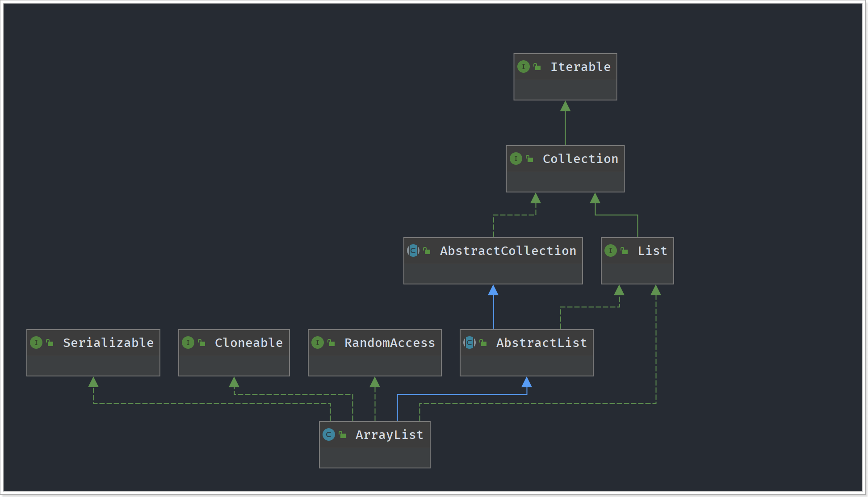Click the interface icon on List node
The width and height of the screenshot is (868, 497).
pyautogui.click(x=610, y=251)
